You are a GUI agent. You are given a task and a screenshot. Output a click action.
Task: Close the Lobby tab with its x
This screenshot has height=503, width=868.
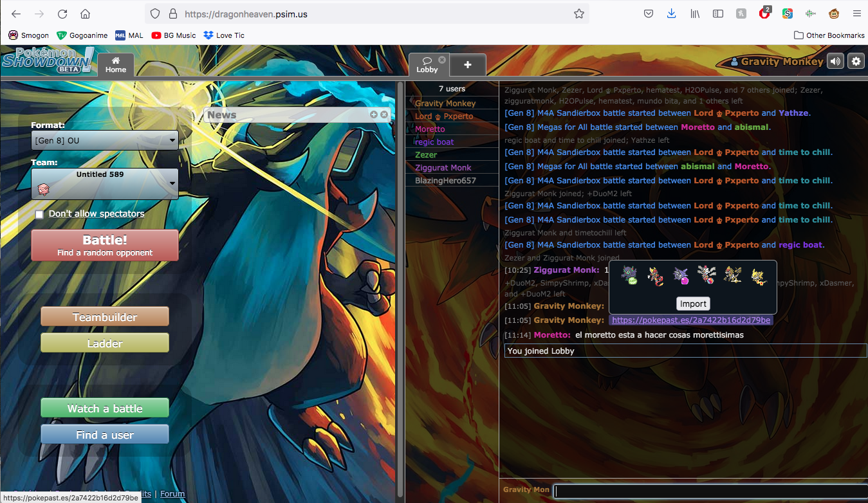click(442, 60)
